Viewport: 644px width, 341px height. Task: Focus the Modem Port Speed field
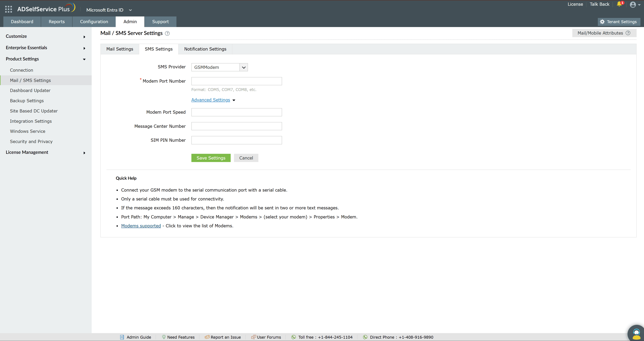point(237,112)
